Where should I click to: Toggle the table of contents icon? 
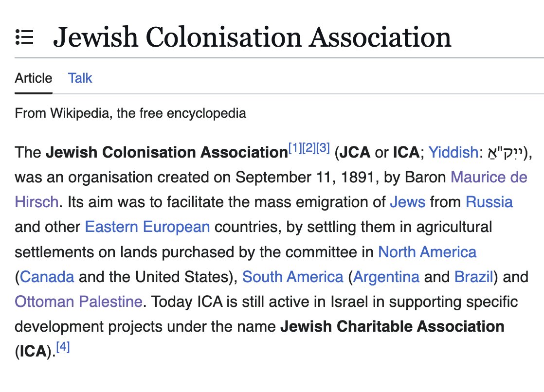point(24,37)
